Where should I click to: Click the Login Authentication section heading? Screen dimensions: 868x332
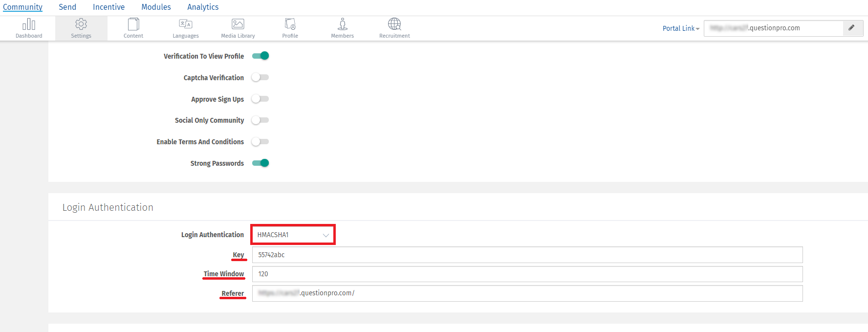(108, 207)
